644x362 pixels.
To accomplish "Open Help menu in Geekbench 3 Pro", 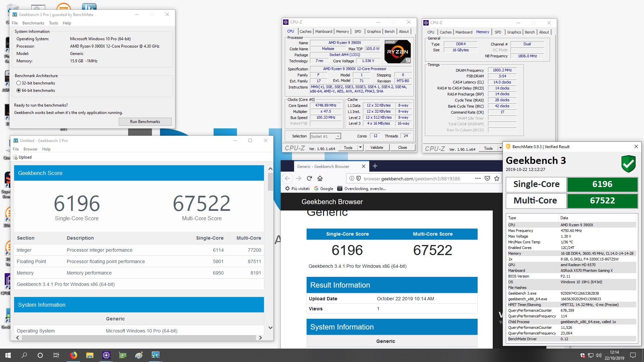I will pyautogui.click(x=67, y=23).
